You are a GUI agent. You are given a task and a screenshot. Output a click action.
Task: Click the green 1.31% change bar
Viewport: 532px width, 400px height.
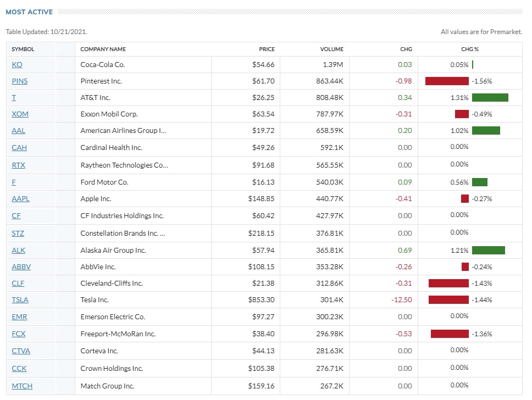pos(490,98)
